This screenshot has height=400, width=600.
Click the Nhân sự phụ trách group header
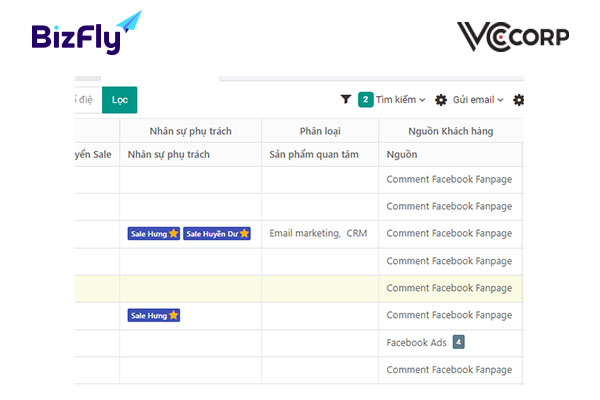click(x=191, y=131)
